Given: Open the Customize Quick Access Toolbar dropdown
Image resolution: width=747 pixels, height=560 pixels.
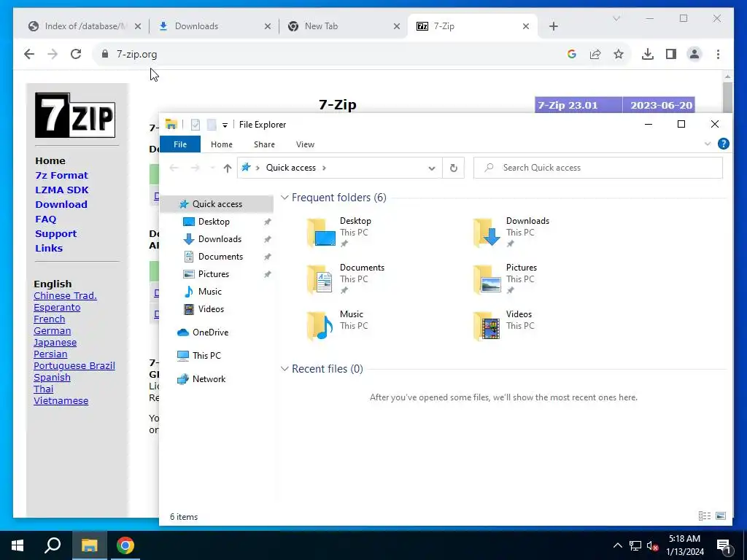Looking at the screenshot, I should pyautogui.click(x=225, y=125).
